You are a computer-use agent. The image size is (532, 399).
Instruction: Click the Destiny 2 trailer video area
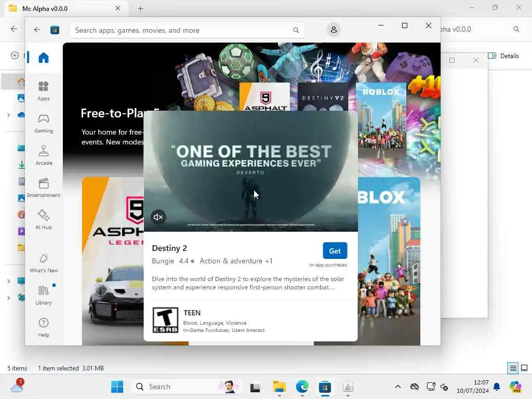pos(251,171)
